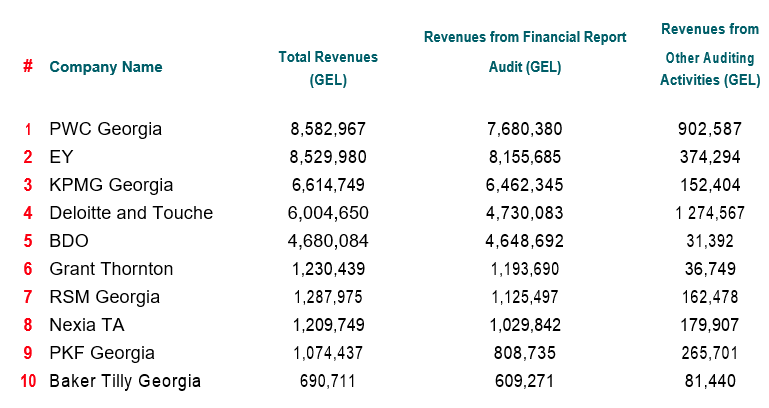Select Deloitte's other auditing revenue 1 274,567
769x408 pixels.
pyautogui.click(x=710, y=213)
